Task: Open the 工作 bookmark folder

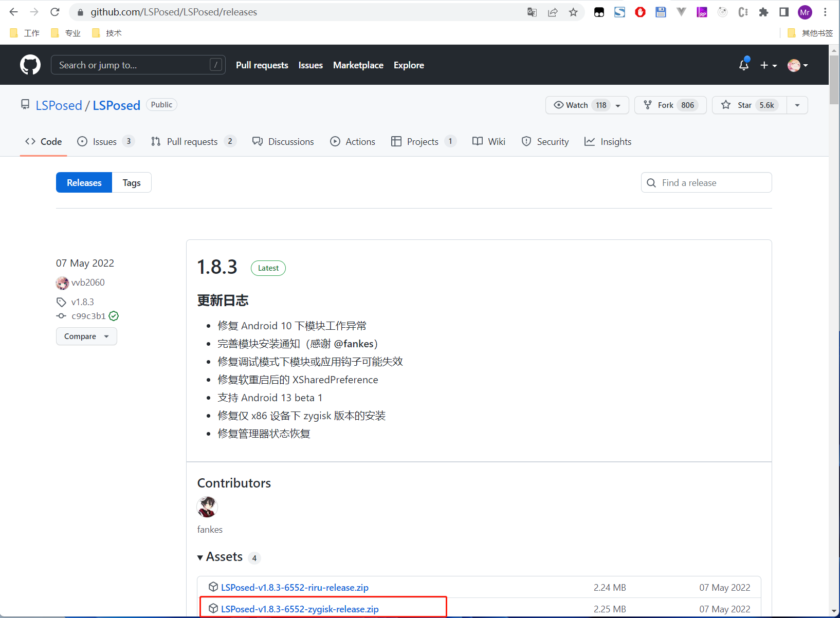Action: coord(25,33)
